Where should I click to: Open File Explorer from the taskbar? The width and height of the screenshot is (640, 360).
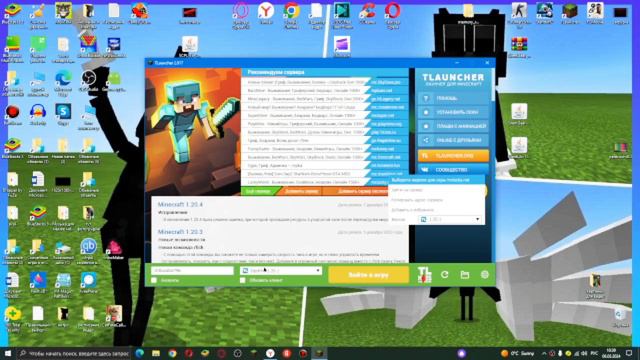(156, 353)
